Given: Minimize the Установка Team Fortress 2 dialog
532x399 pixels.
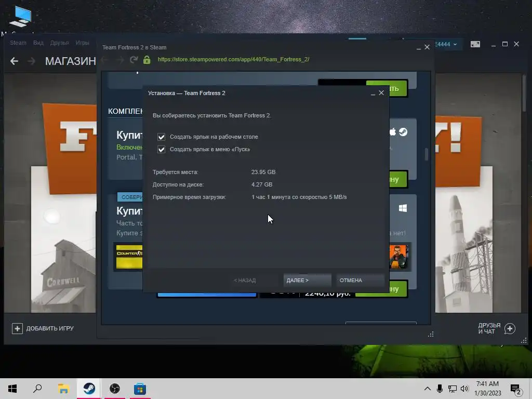Looking at the screenshot, I should tap(373, 94).
